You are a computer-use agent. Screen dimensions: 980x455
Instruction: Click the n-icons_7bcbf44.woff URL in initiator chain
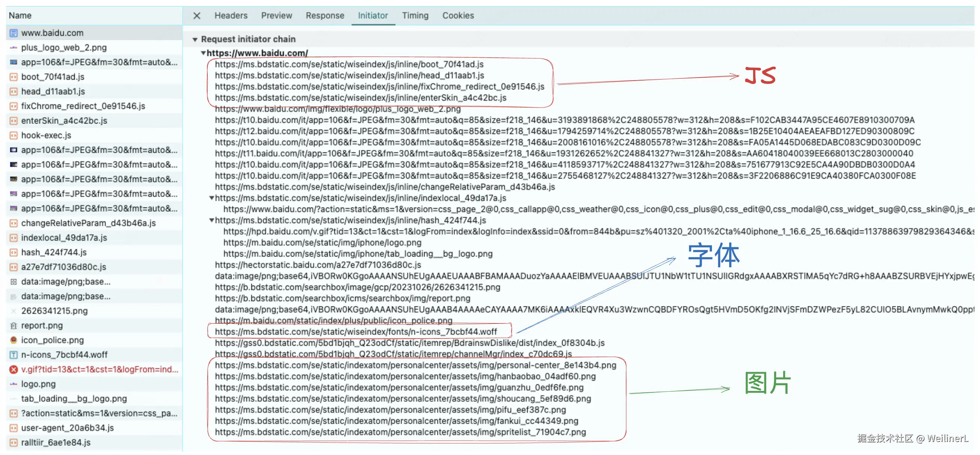(355, 332)
